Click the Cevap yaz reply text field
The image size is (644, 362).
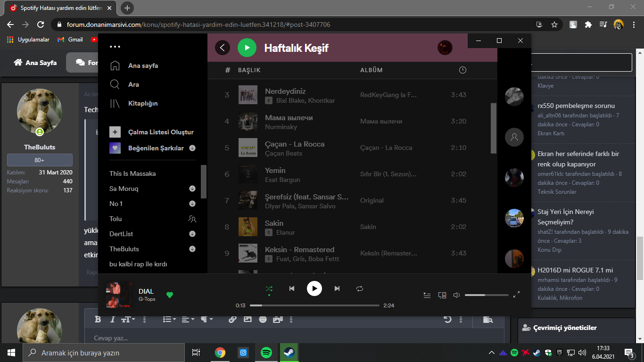coord(294,338)
